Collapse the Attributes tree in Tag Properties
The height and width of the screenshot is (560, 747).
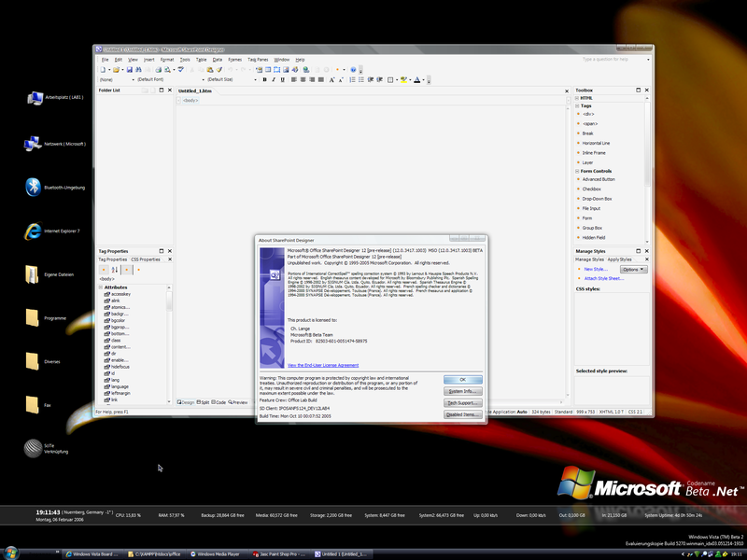[102, 287]
